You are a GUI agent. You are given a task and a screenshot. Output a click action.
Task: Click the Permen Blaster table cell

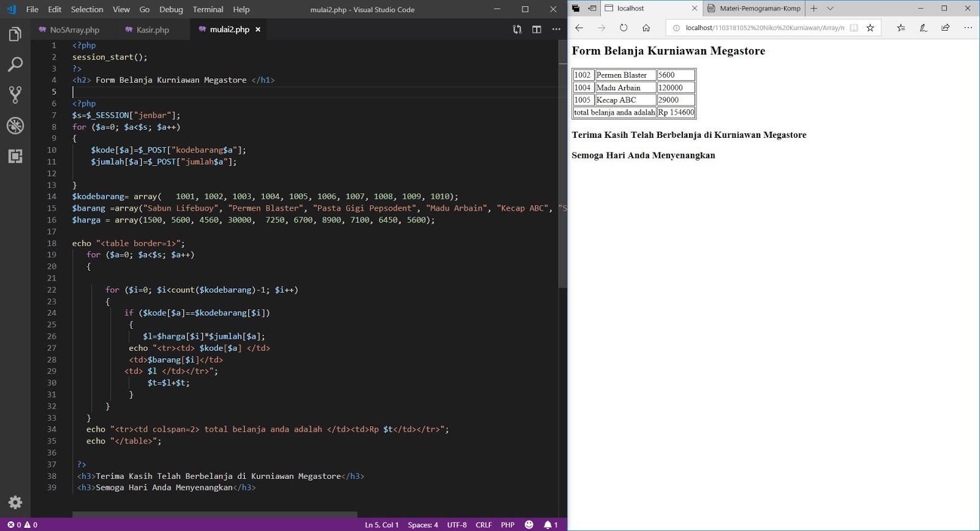pyautogui.click(x=625, y=75)
